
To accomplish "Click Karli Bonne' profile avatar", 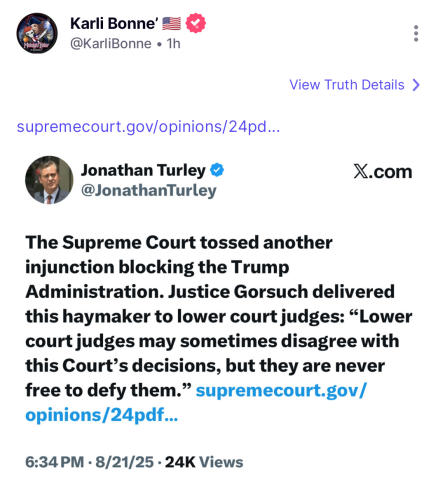I will pyautogui.click(x=37, y=33).
